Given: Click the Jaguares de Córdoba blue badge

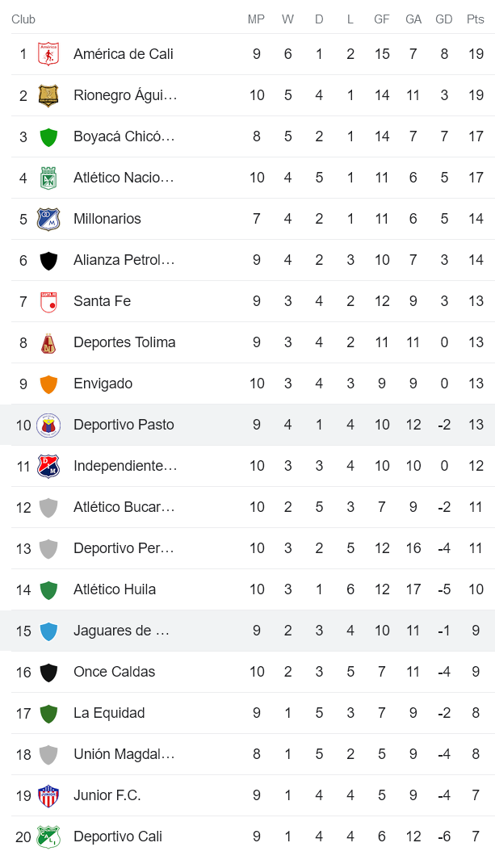Looking at the screenshot, I should point(48,631).
